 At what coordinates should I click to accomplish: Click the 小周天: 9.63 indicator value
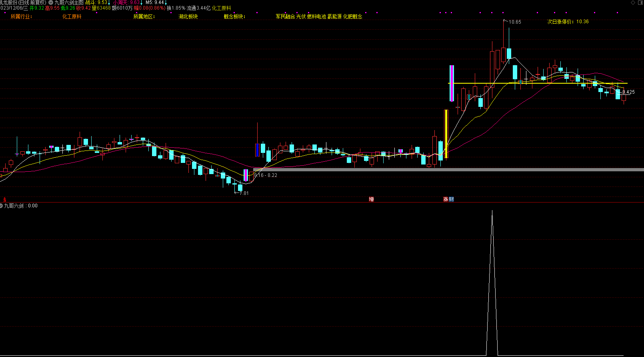[126, 2]
